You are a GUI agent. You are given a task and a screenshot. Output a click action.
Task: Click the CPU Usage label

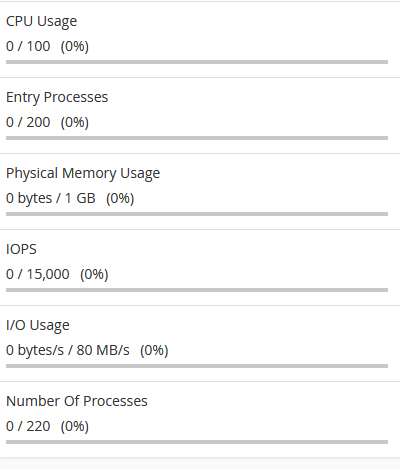pos(42,22)
